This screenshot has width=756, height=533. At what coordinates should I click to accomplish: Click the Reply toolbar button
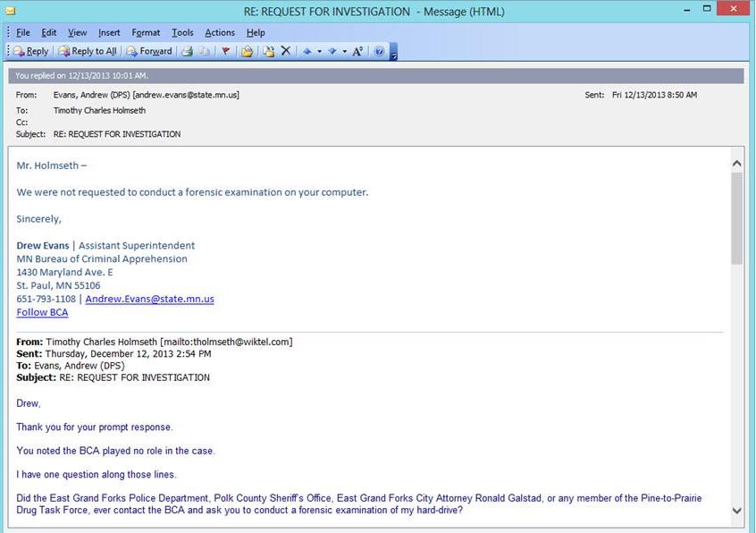pyautogui.click(x=30, y=51)
